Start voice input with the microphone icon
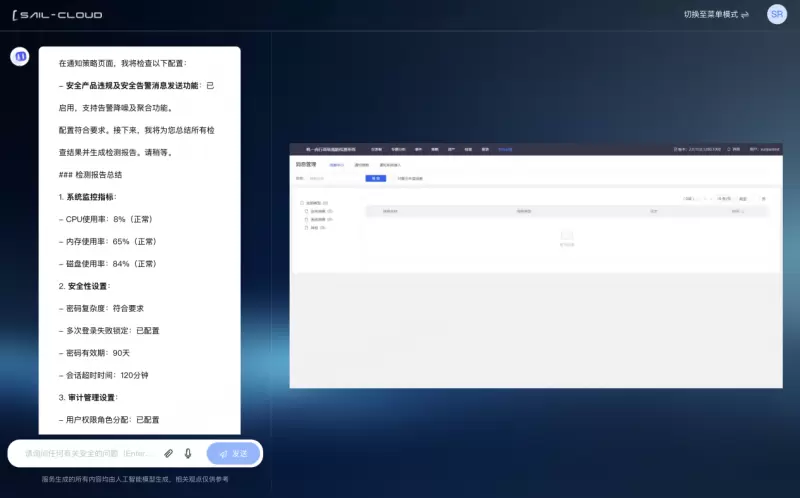 [x=188, y=453]
